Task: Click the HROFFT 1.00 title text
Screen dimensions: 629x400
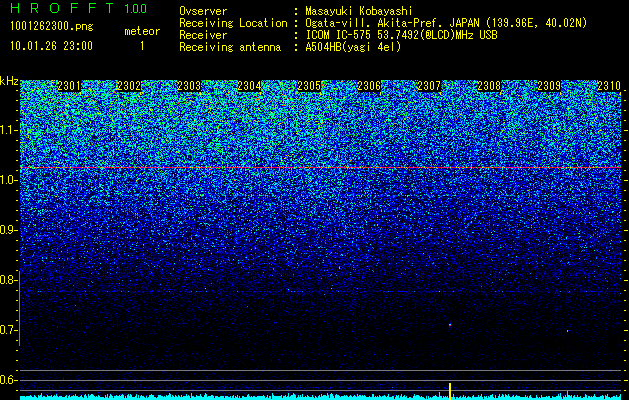Action: 79,8
